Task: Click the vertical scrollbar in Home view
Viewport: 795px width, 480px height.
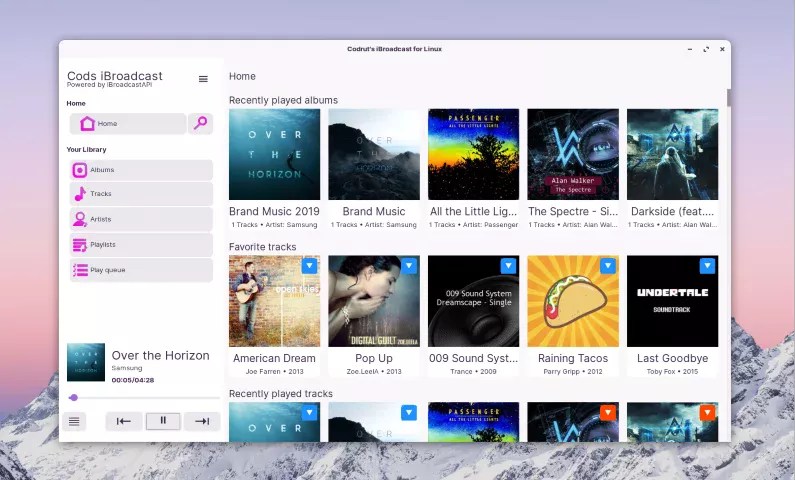Action: [x=729, y=98]
